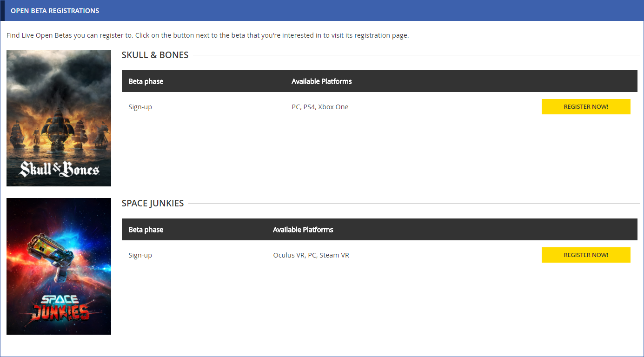
Task: Select 'PC, PS4, Xbox One' platforms text
Action: point(320,107)
